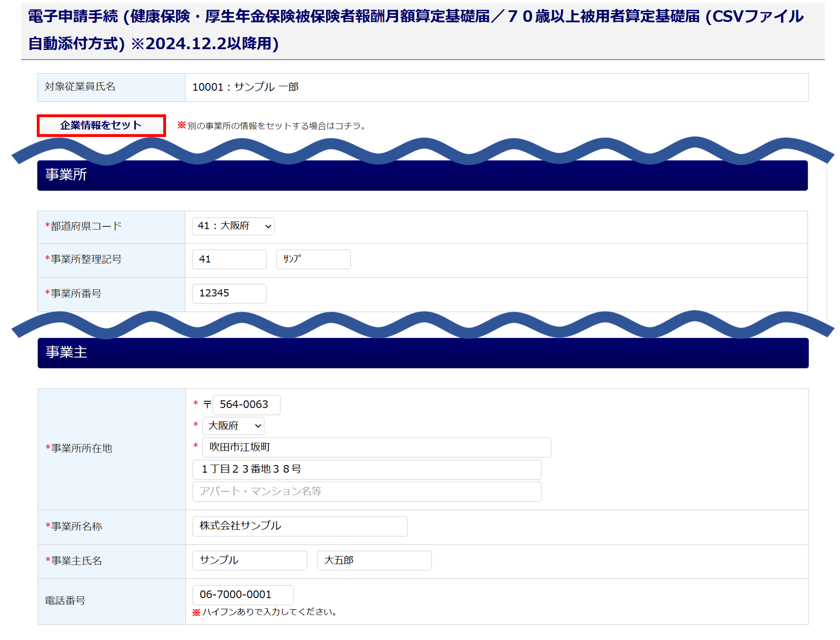840x640 pixels.
Task: Click the postal code field 564-0063
Action: 246,405
